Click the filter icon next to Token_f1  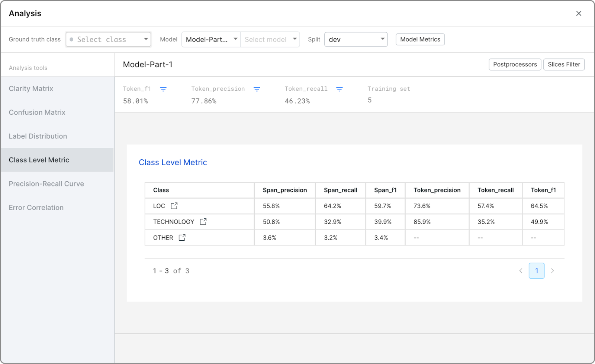(x=163, y=89)
